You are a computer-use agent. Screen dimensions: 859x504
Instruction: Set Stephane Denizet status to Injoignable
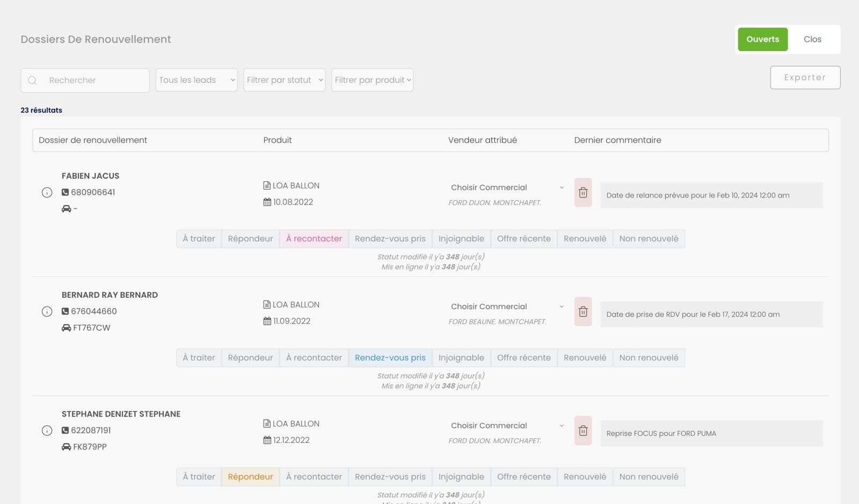click(461, 477)
